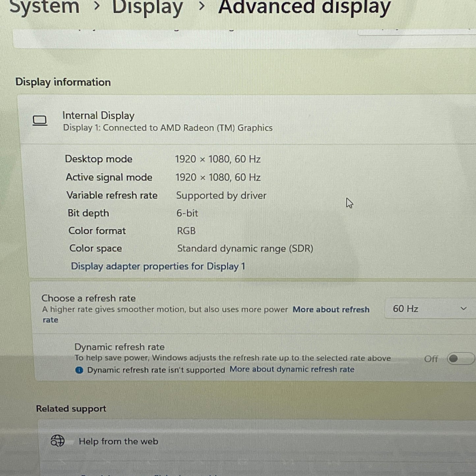The width and height of the screenshot is (476, 476).
Task: Select the display icon in Display information card
Action: coord(40,120)
